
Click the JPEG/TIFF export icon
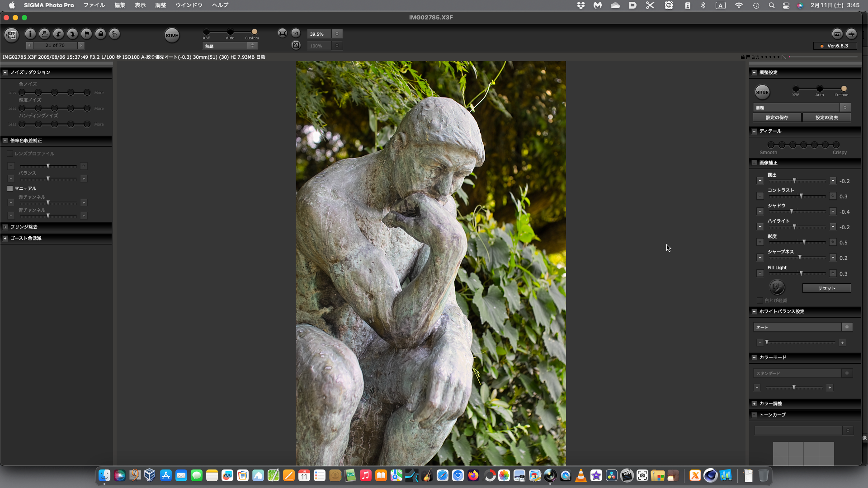pyautogui.click(x=11, y=34)
